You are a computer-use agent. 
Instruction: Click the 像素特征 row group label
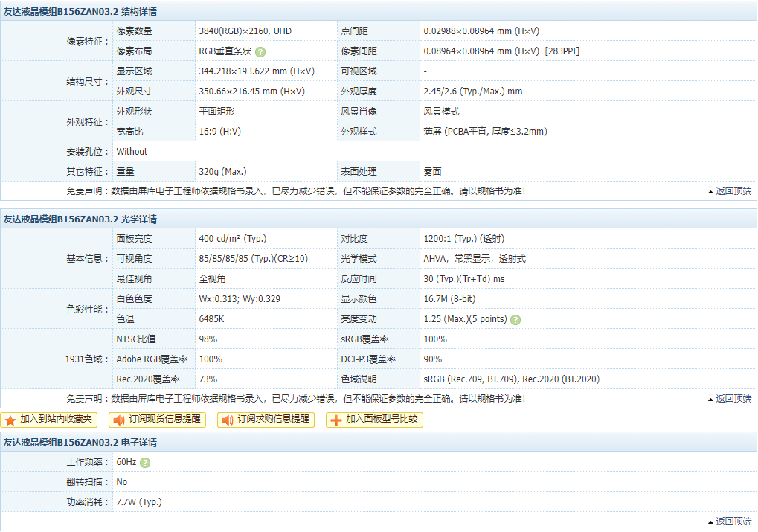click(88, 41)
